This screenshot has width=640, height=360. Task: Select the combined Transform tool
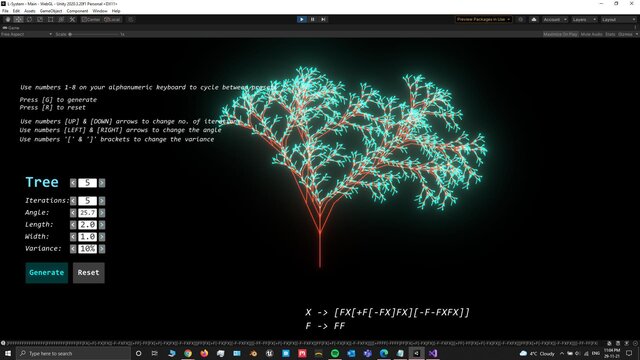pyautogui.click(x=61, y=20)
